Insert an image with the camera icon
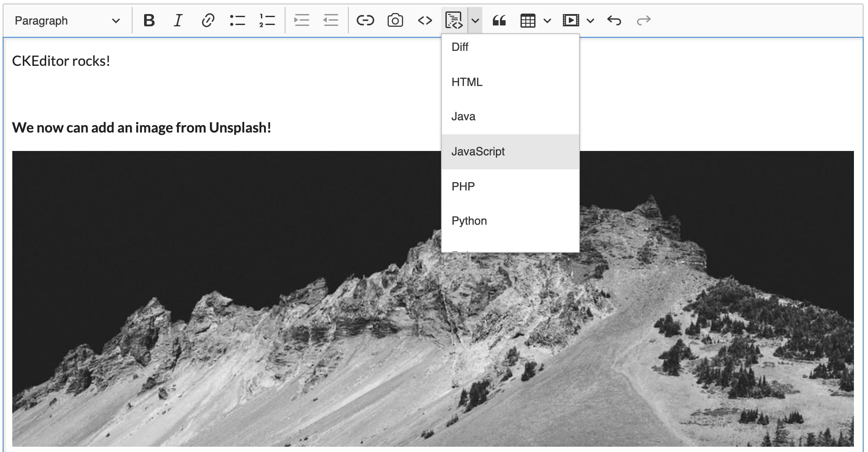The width and height of the screenshot is (868, 452). tap(395, 21)
